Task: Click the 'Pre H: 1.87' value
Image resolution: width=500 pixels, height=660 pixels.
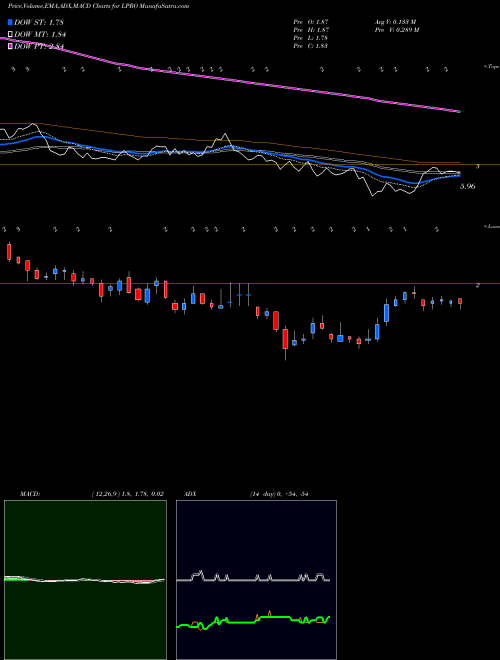Action: (311, 30)
